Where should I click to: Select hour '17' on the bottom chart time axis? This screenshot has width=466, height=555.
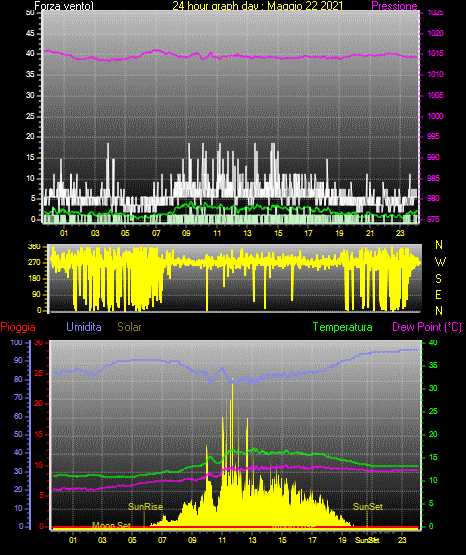tap(312, 540)
